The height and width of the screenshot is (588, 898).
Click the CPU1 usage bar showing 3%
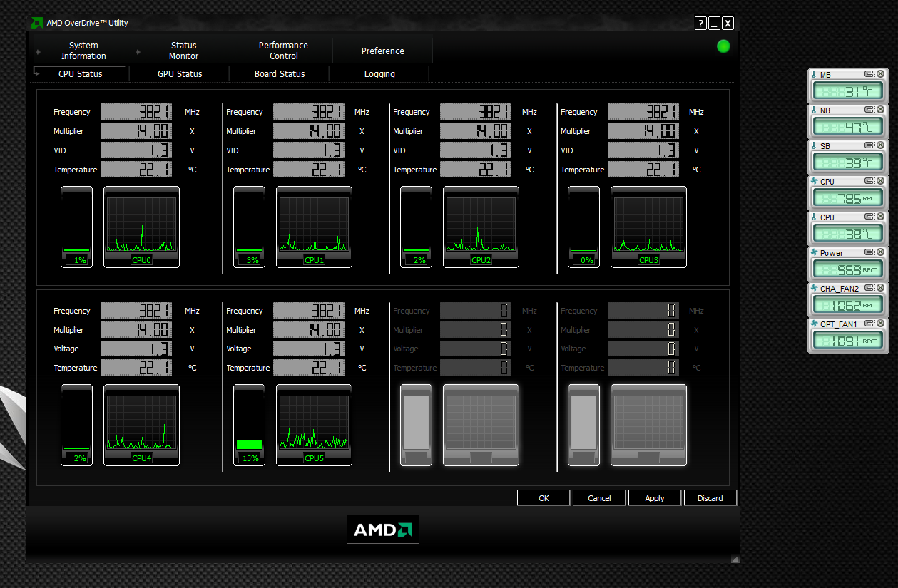point(249,227)
